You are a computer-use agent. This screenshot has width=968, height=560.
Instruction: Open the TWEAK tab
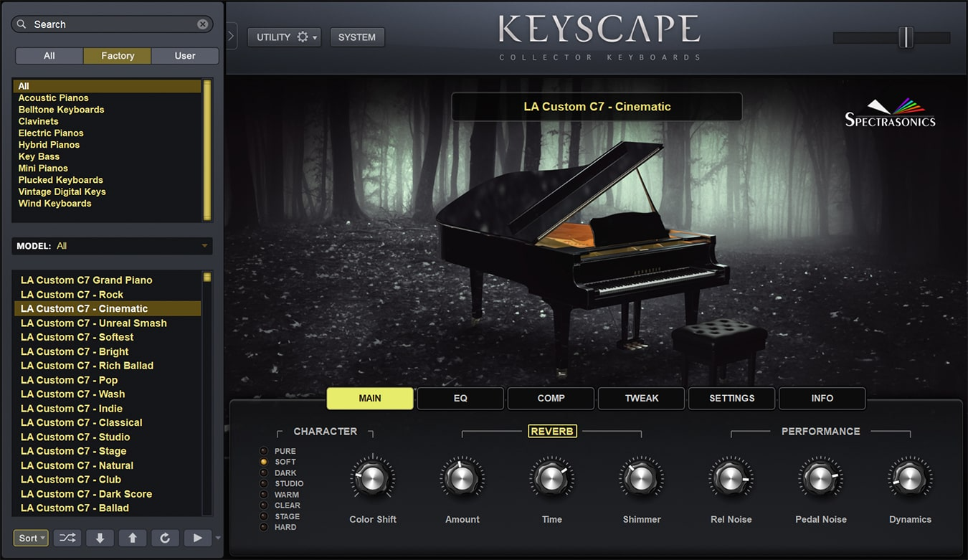click(x=642, y=398)
